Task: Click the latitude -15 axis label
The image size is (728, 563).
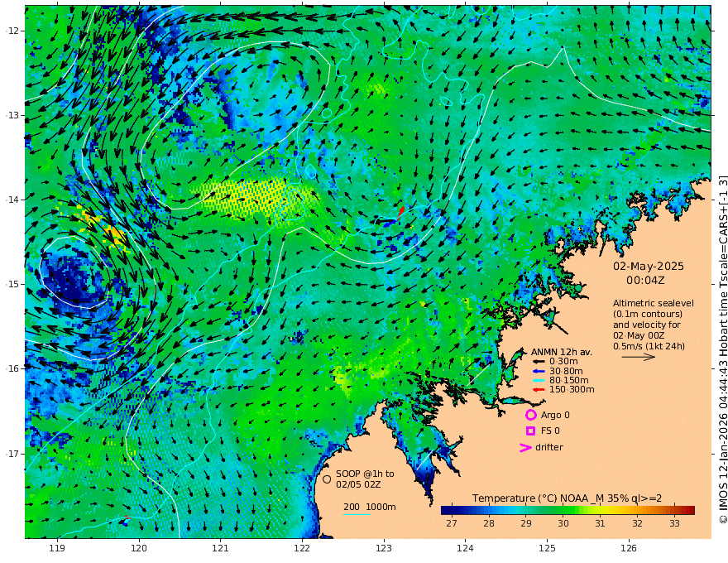Action: pos(13,284)
